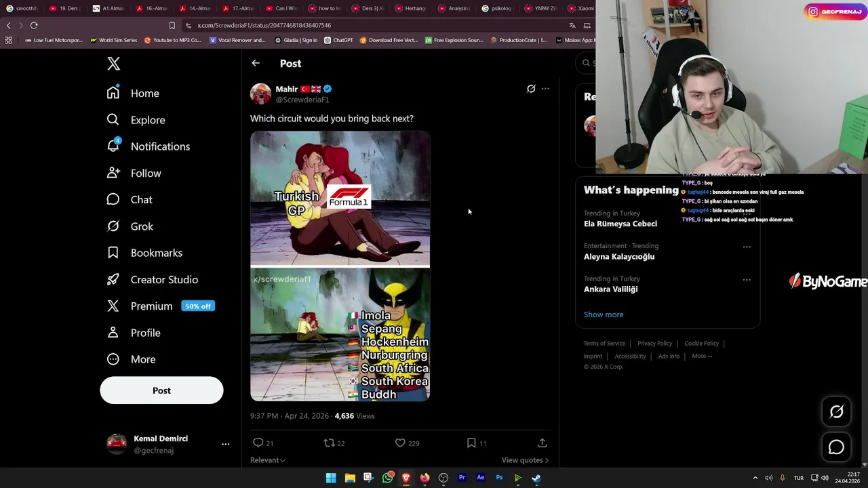868x488 pixels.
Task: Open the three-dot menu on Mahir's post
Action: 545,89
